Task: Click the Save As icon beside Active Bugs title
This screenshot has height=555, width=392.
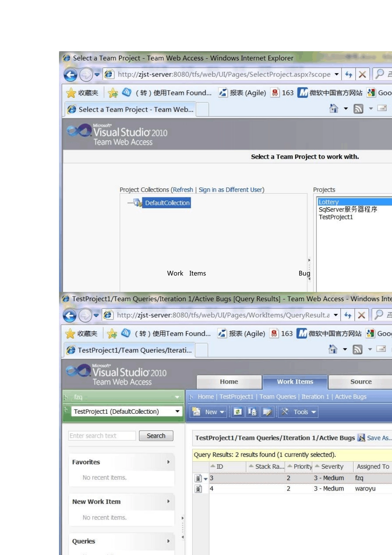Action: click(x=361, y=438)
